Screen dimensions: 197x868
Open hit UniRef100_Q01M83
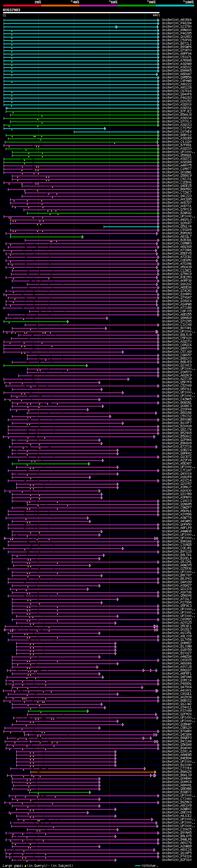(177, 37)
